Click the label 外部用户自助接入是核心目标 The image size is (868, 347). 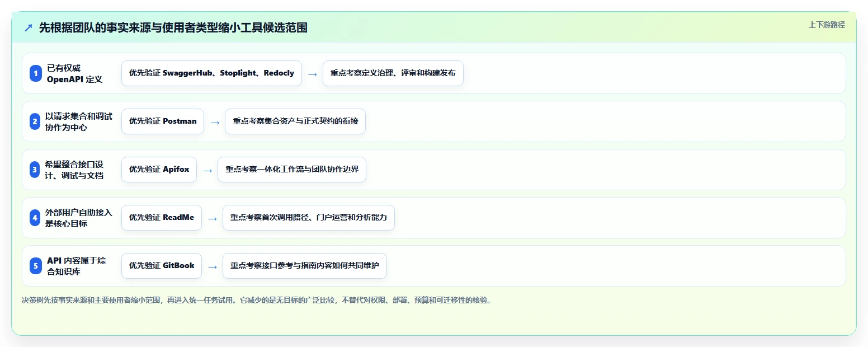(78, 218)
